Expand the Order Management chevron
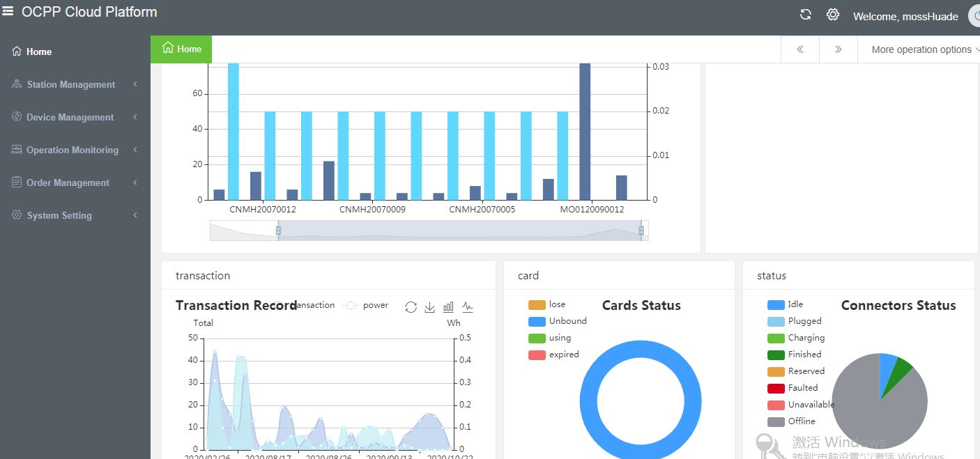Viewport: 980px width, 459px height. pos(135,182)
